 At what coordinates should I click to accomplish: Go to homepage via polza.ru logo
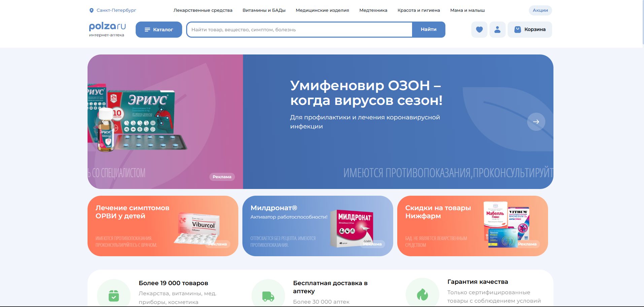[x=107, y=29]
